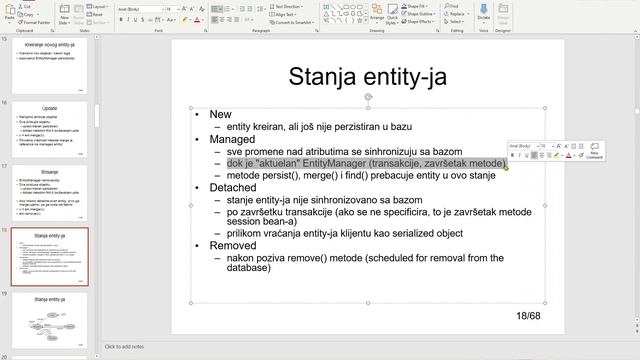Toggle bullet list in ribbon
The width and height of the screenshot is (640, 360).
214,9
